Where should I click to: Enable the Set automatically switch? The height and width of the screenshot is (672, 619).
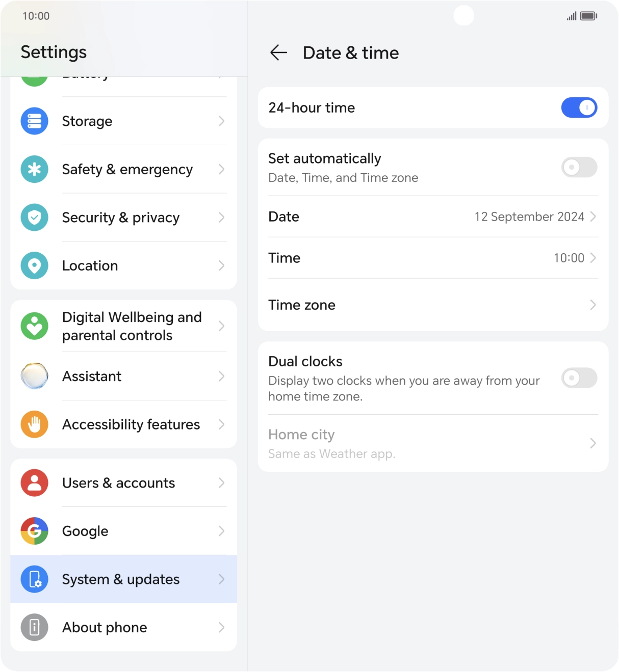click(x=579, y=167)
